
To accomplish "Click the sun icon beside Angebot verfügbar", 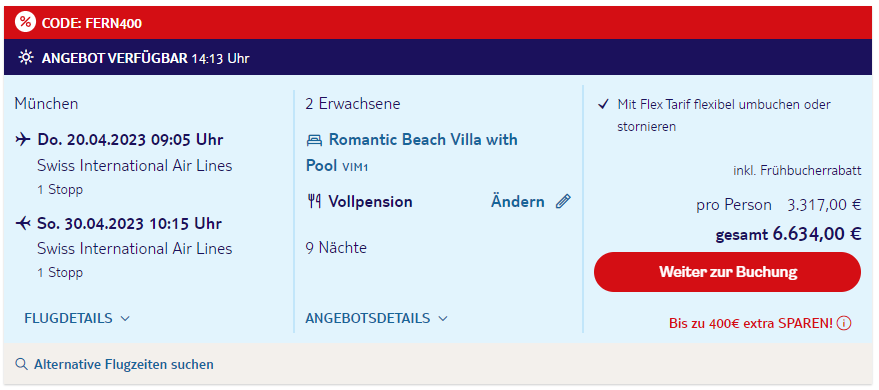I will [x=26, y=58].
